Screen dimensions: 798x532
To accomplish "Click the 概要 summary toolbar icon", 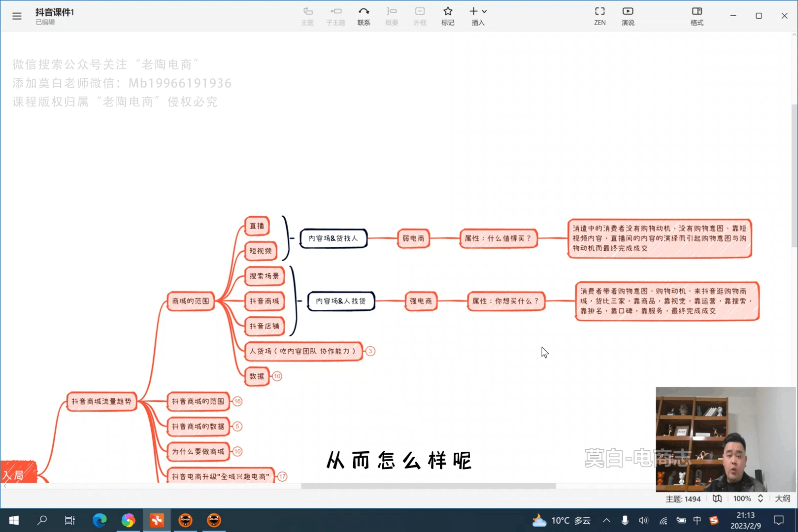I will tap(392, 16).
